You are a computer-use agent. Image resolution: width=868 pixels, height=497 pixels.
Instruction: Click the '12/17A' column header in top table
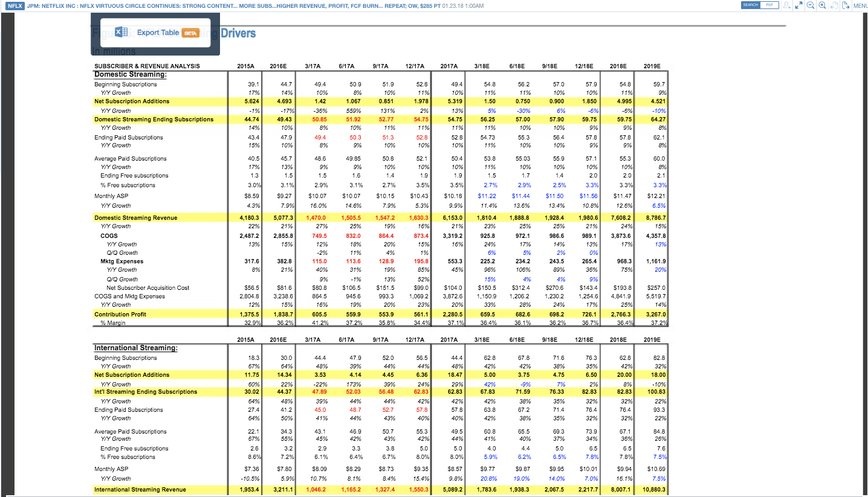tap(415, 66)
